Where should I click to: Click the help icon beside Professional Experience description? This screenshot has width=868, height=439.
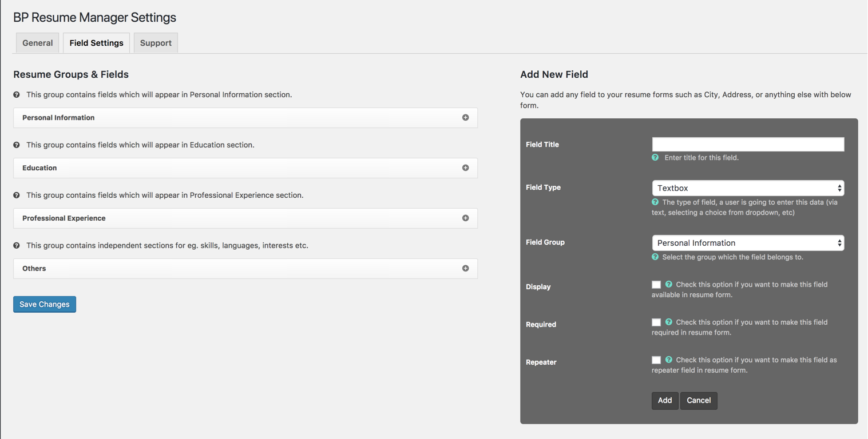click(x=17, y=195)
